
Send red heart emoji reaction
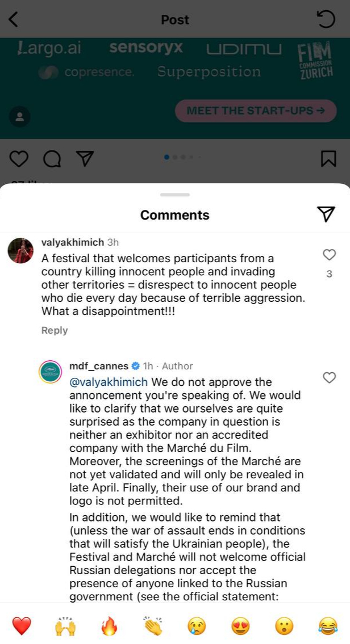pos(22,626)
